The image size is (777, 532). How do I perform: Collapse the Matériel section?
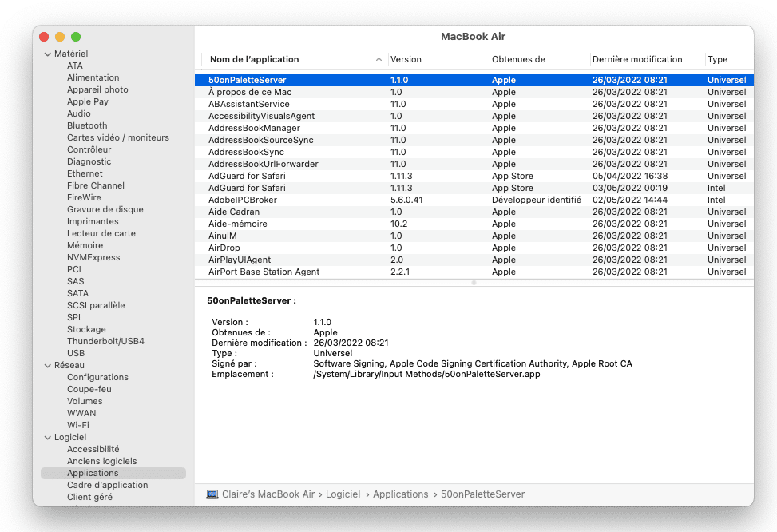click(47, 54)
